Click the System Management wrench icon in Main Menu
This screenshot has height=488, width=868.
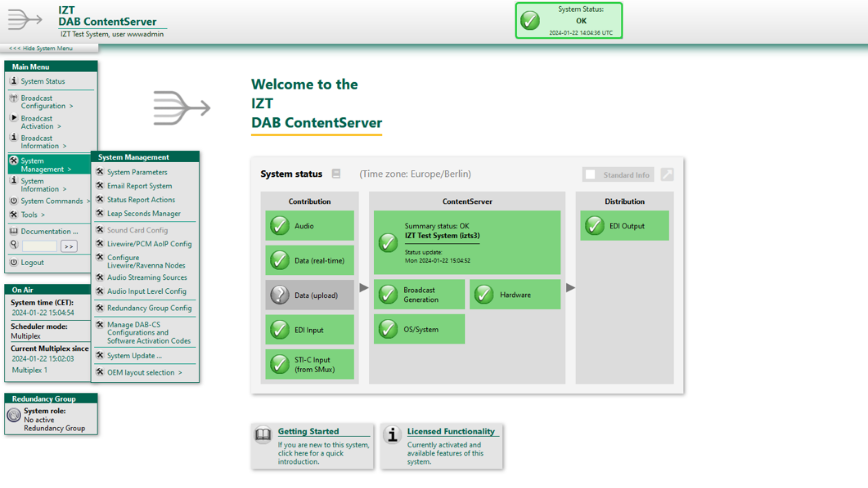(14, 160)
